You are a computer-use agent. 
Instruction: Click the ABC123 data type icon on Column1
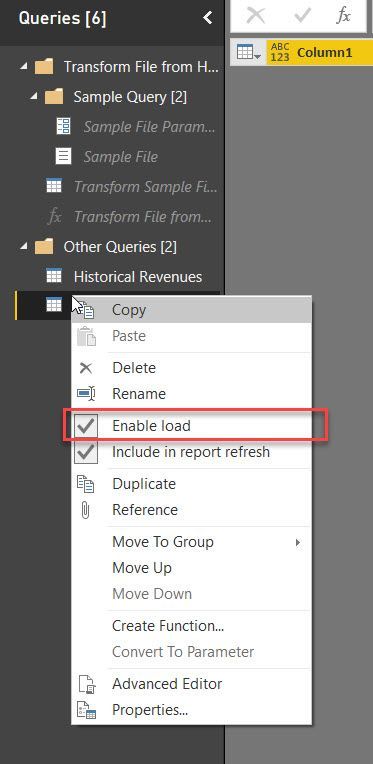click(x=280, y=52)
